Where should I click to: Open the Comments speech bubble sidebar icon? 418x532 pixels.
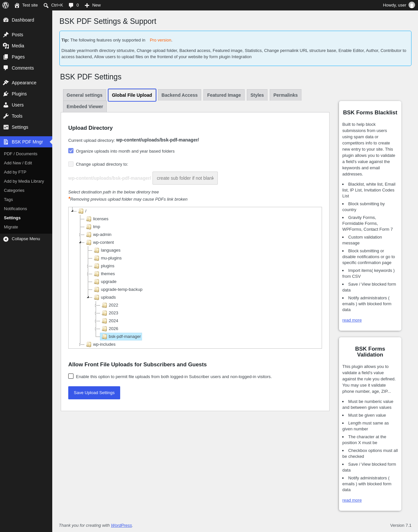[x=6, y=68]
